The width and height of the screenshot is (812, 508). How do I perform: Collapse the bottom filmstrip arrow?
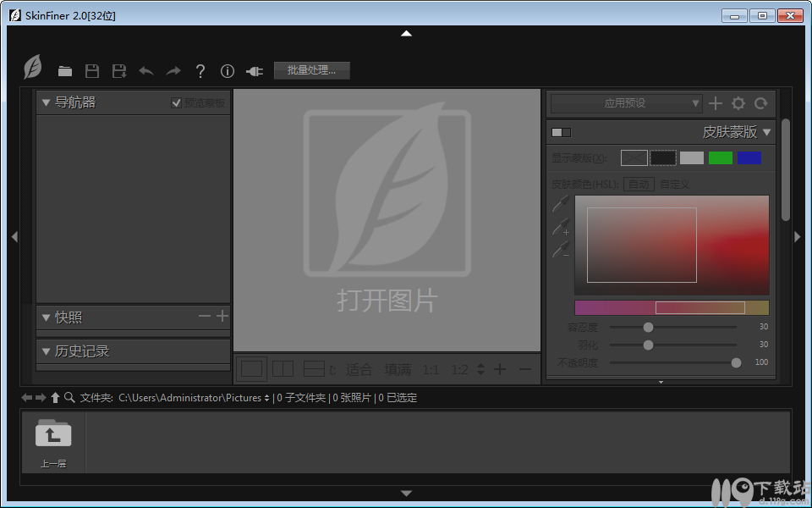407,494
